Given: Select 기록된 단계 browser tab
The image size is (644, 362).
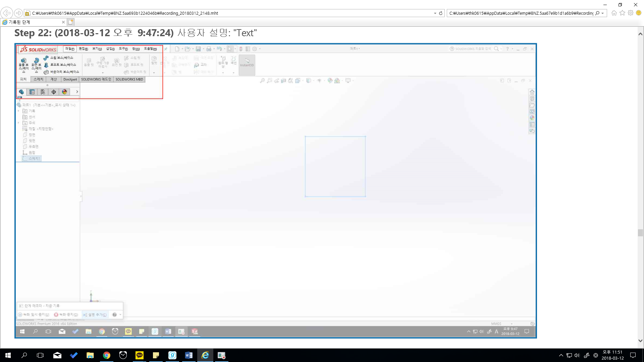Looking at the screenshot, I should pyautogui.click(x=34, y=22).
